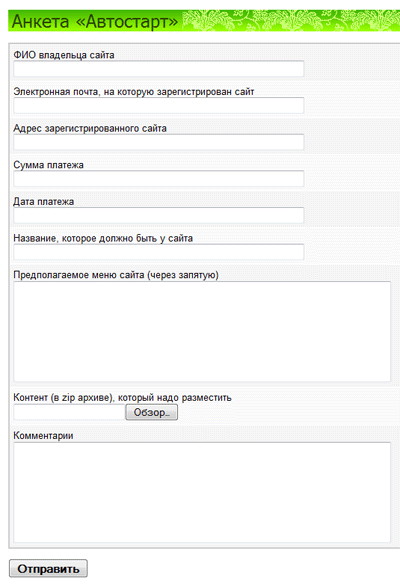Click the Анкета «Автостарт» header title
Screen dimensions: 400x587
[x=95, y=21]
